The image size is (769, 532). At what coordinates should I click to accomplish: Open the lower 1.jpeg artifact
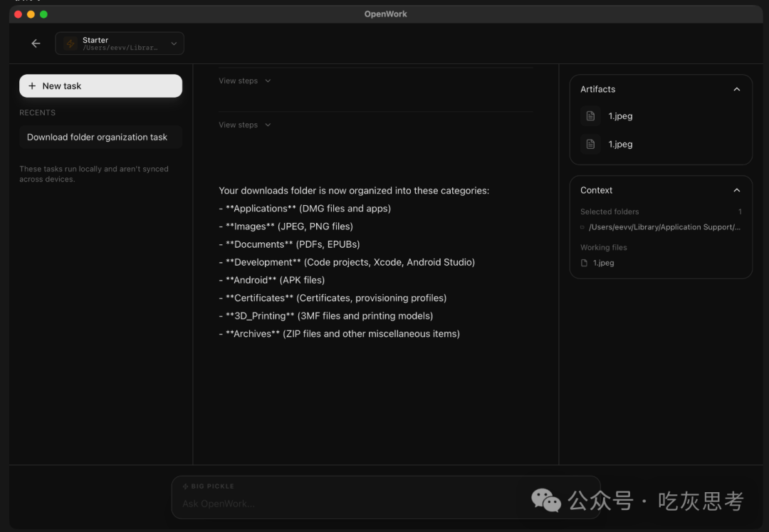(x=660, y=144)
